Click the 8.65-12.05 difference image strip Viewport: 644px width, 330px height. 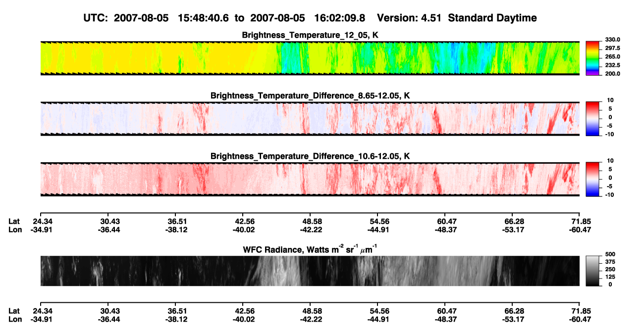coord(310,118)
